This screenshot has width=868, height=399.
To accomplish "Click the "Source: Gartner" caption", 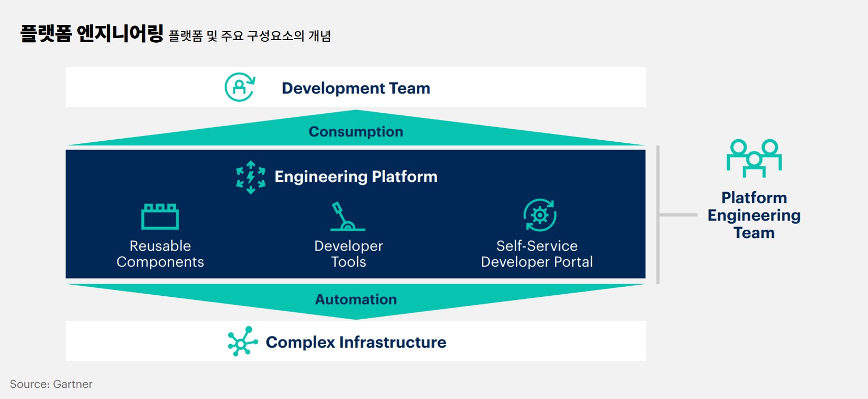I will (x=51, y=384).
